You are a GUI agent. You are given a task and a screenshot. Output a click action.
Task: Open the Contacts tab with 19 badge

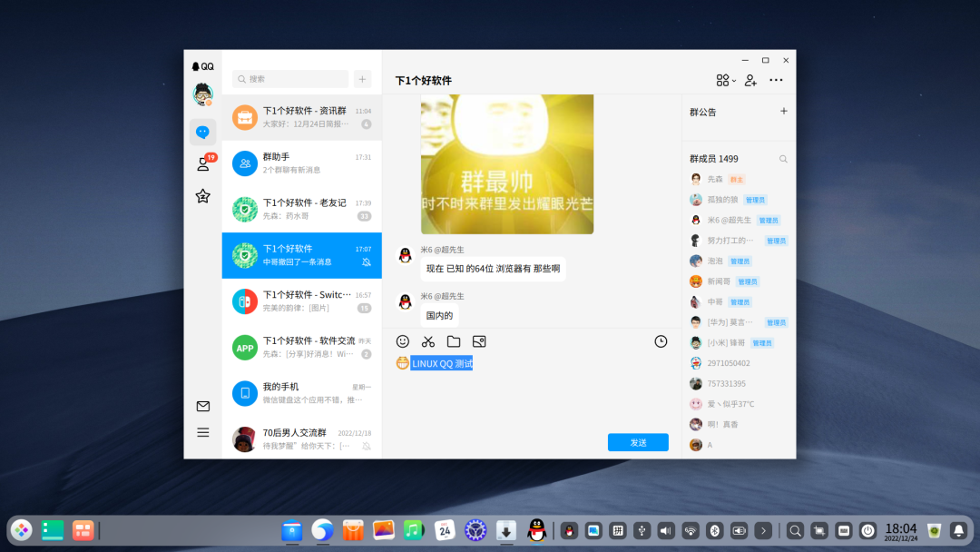pos(203,163)
